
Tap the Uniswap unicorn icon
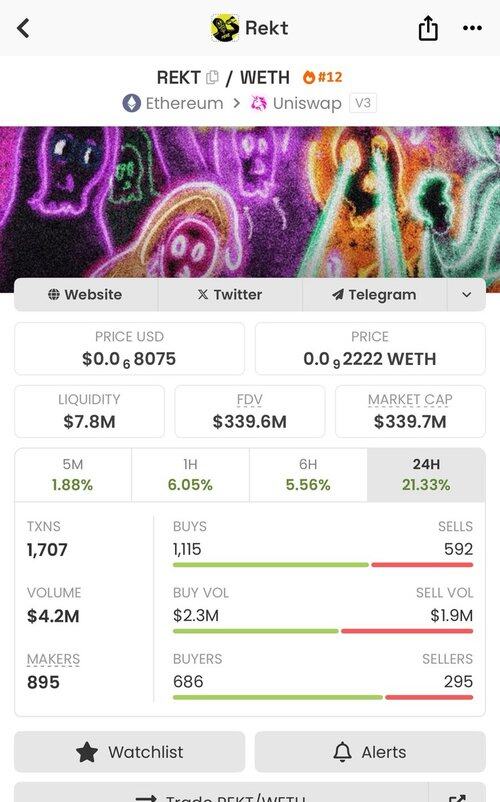[259, 103]
